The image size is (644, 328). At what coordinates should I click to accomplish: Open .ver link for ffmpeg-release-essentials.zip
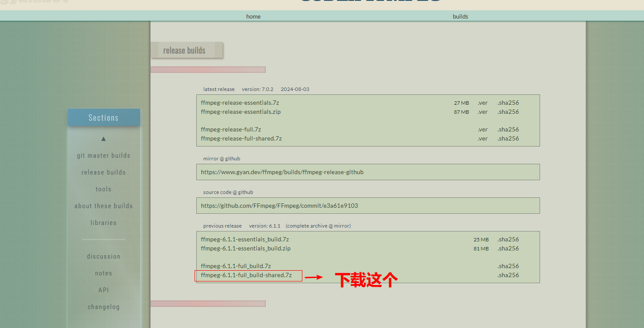tap(483, 112)
